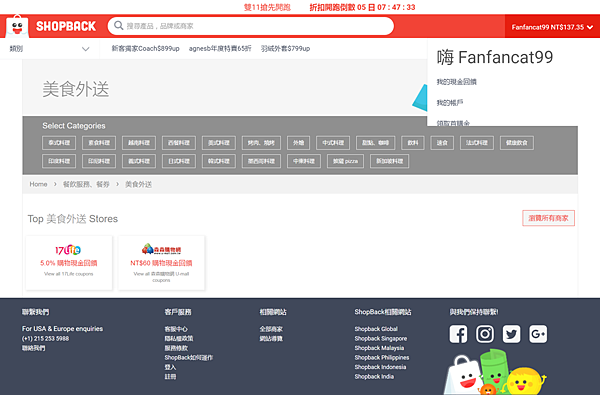This screenshot has height=395, width=600.
Task: Open the Fanfancat99 NT$137.35 account dropdown
Action: pos(552,27)
